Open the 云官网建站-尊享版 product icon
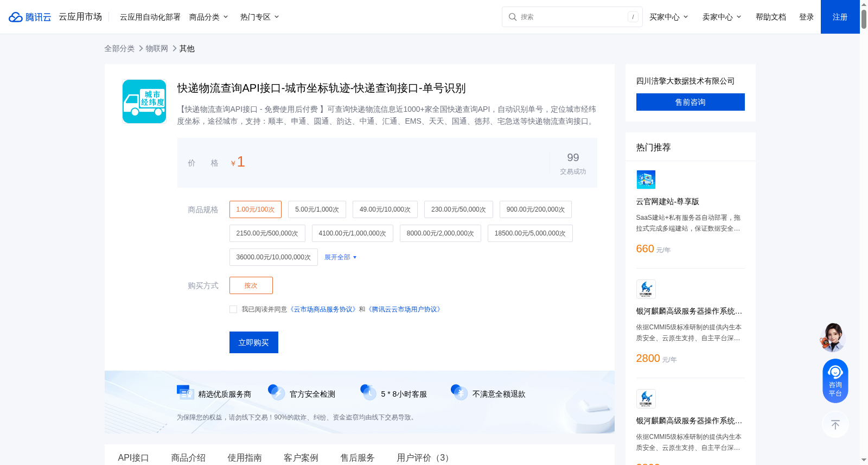Image resolution: width=868 pixels, height=465 pixels. pyautogui.click(x=646, y=180)
